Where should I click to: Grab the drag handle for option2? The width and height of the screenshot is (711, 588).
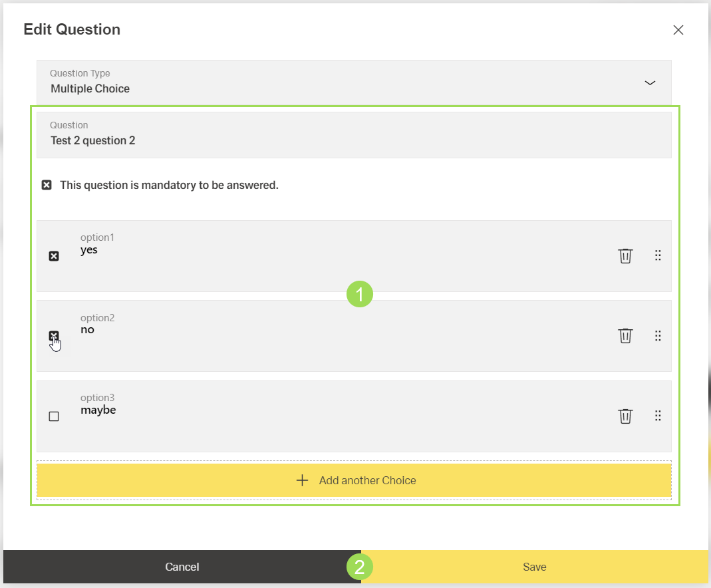(x=658, y=335)
